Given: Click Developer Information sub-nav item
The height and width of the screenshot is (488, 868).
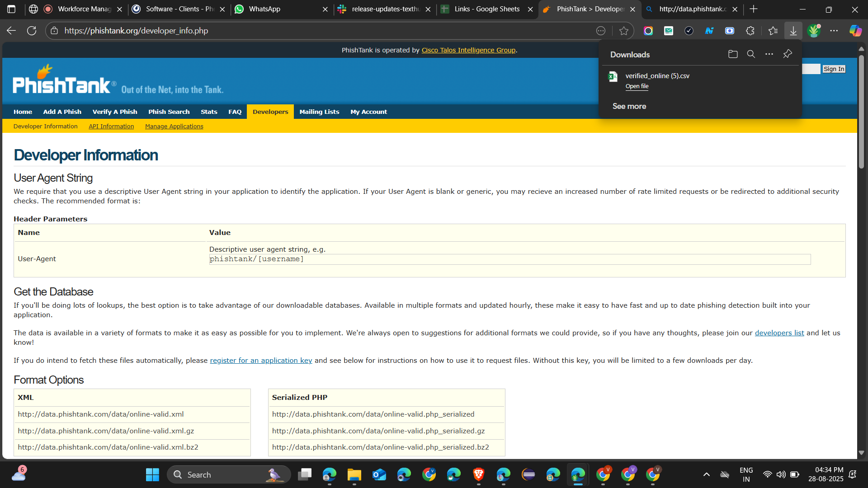Looking at the screenshot, I should (45, 126).
